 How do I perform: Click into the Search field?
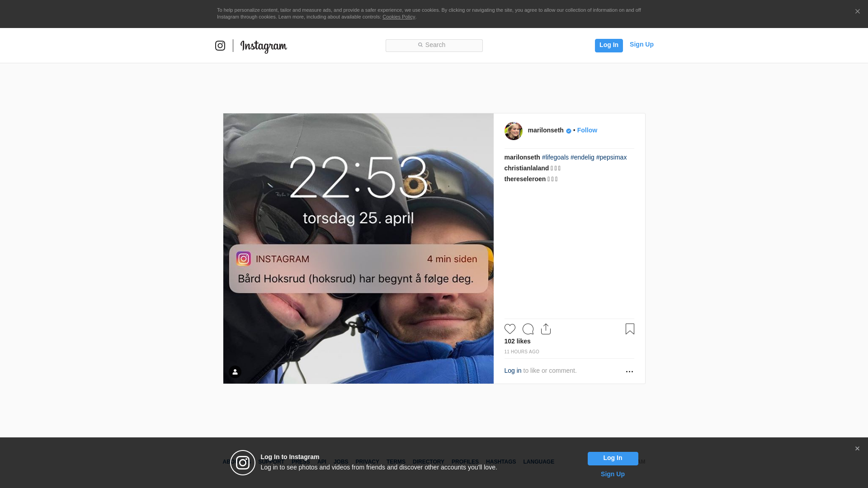434,45
